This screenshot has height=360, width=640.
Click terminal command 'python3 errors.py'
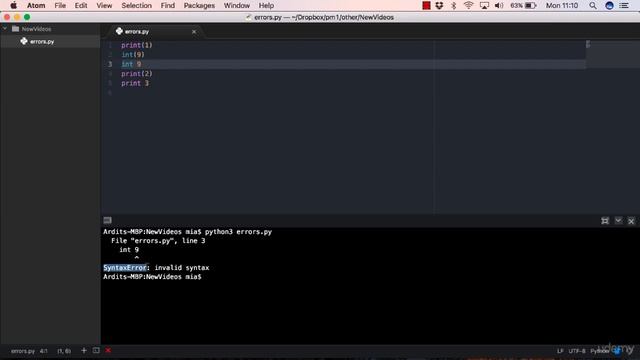pos(238,232)
